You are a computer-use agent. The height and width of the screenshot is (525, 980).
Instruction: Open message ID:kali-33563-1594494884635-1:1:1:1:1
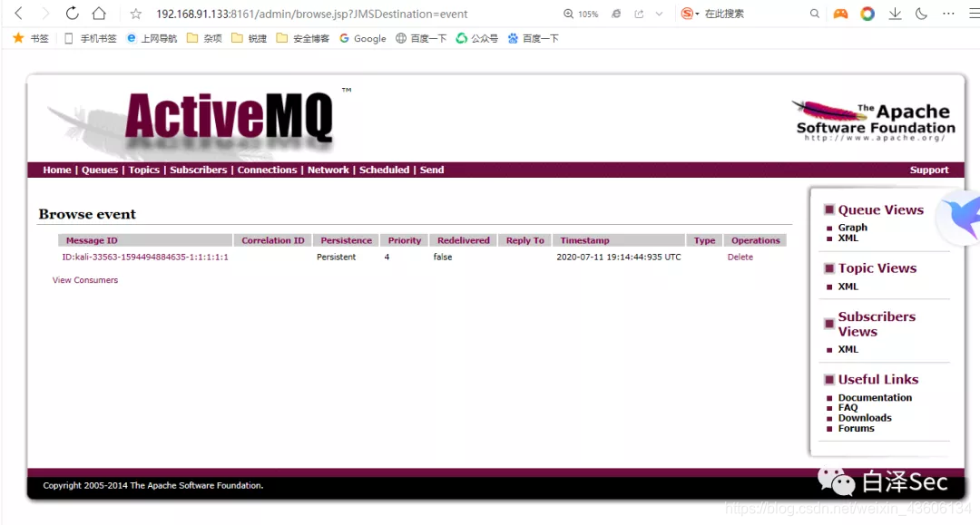tap(145, 258)
